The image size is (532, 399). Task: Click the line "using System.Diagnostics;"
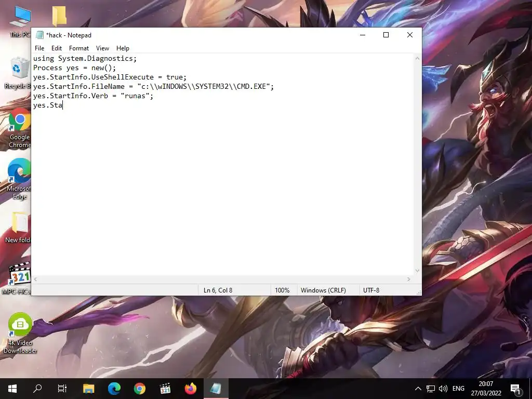(x=85, y=58)
